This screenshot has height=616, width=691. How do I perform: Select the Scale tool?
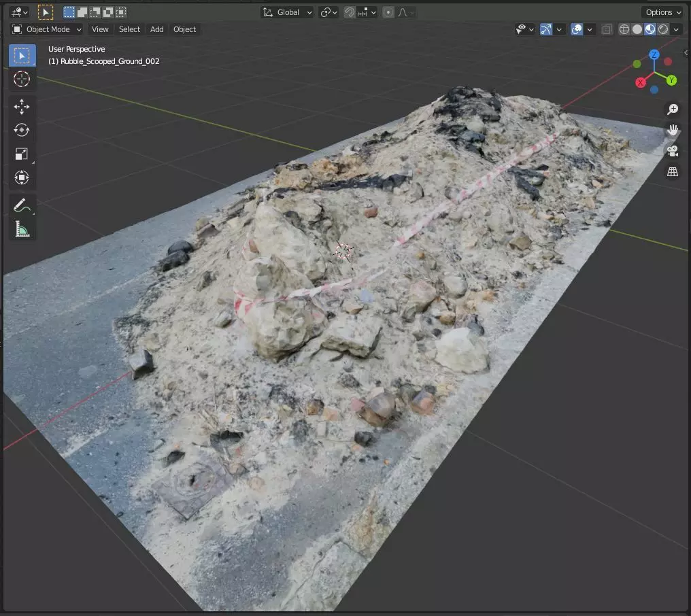(x=22, y=154)
